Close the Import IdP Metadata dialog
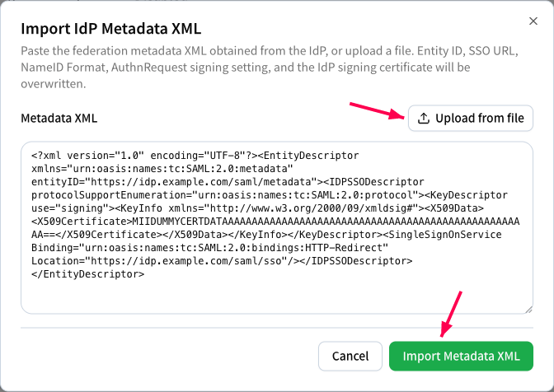 click(x=533, y=21)
